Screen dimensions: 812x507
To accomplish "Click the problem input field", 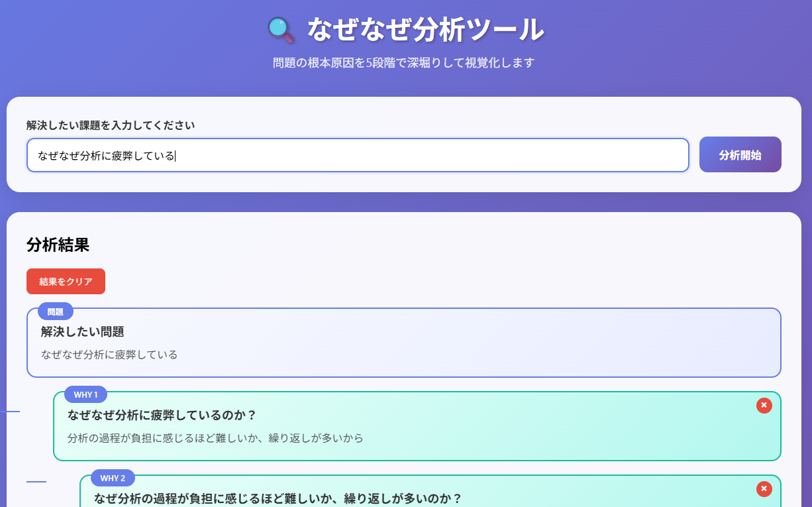I will point(358,154).
